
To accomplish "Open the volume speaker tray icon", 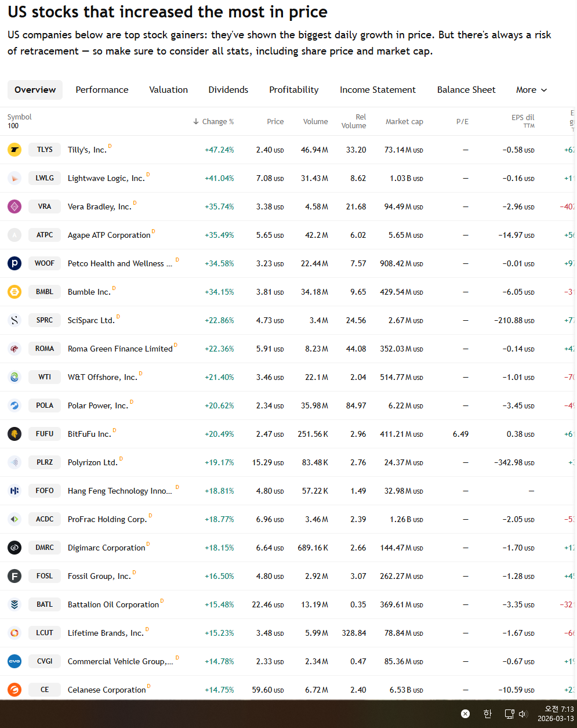I will 522,714.
